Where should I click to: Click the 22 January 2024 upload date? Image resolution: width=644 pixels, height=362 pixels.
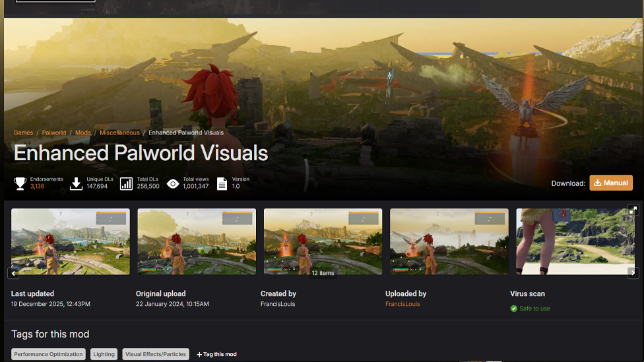tap(172, 304)
